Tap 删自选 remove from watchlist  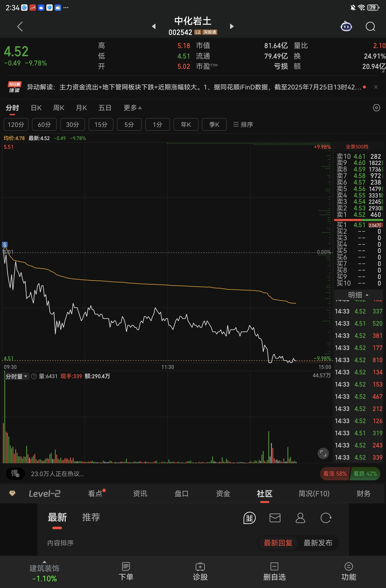pyautogui.click(x=274, y=571)
